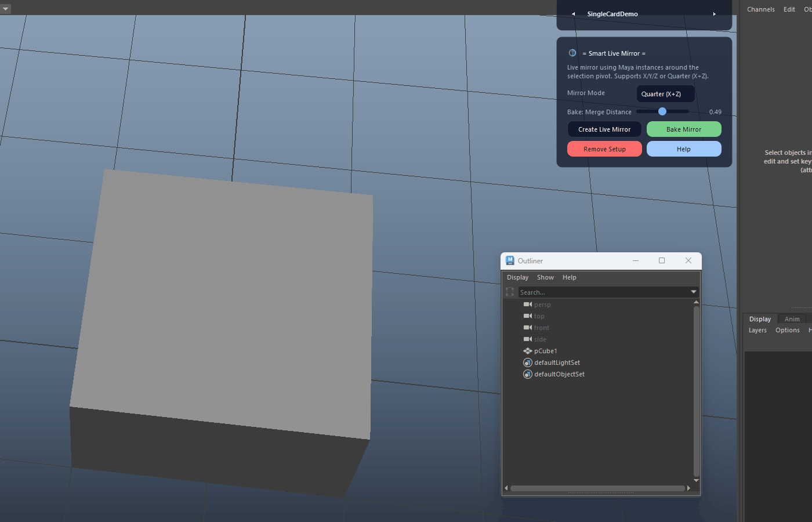Switch to the Anim layer tab

pyautogui.click(x=792, y=319)
